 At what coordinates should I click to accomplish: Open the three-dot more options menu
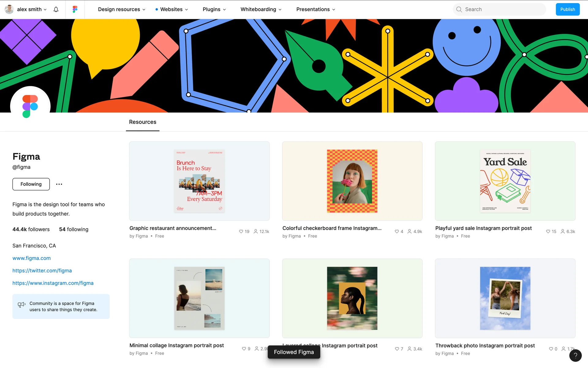[59, 184]
